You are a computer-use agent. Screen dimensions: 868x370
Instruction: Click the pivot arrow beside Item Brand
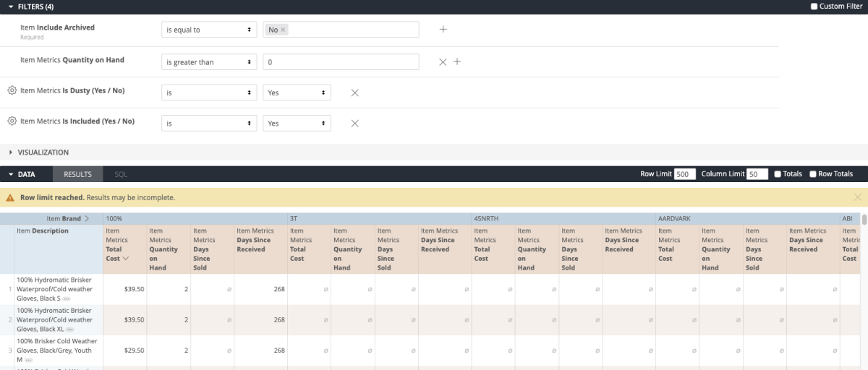point(87,218)
